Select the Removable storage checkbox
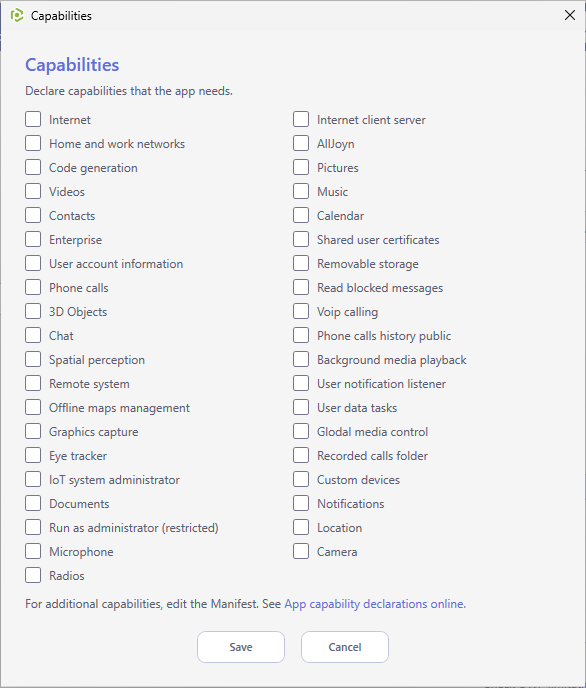Screen dimensions: 586x688 coord(301,263)
